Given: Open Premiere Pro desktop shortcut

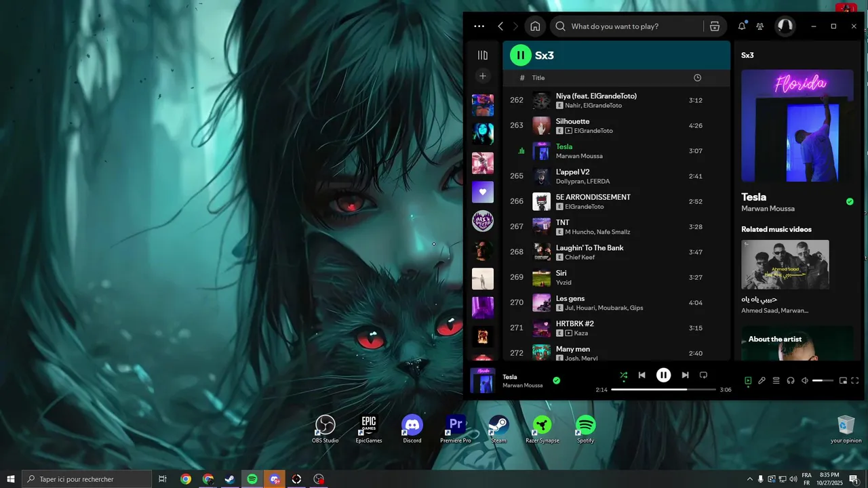Looking at the screenshot, I should 456,430.
